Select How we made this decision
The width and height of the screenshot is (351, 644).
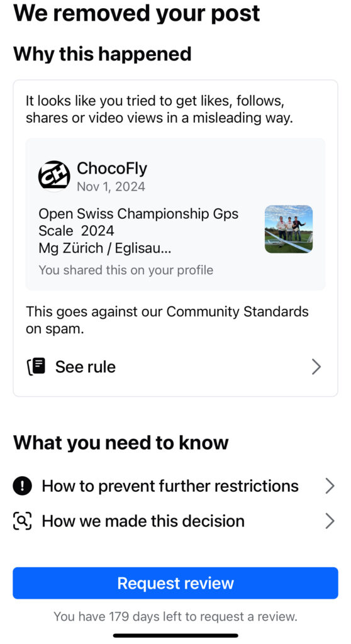[x=175, y=521]
